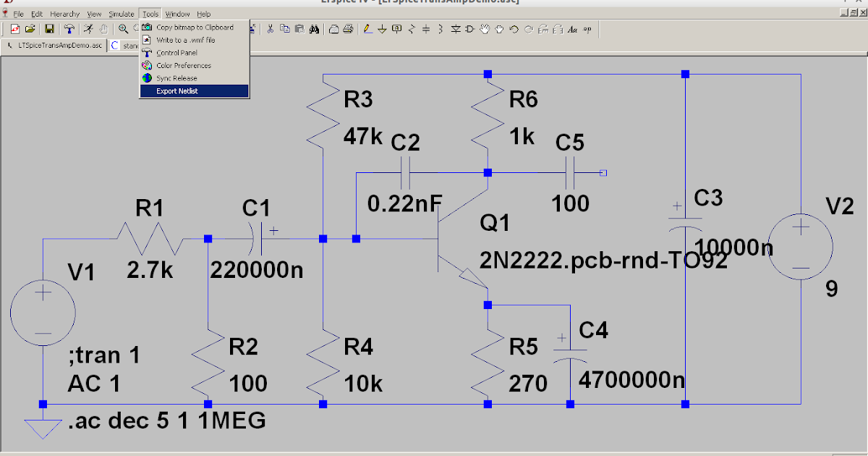Select the Label Net tool
The height and width of the screenshot is (456, 868).
pyautogui.click(x=396, y=29)
